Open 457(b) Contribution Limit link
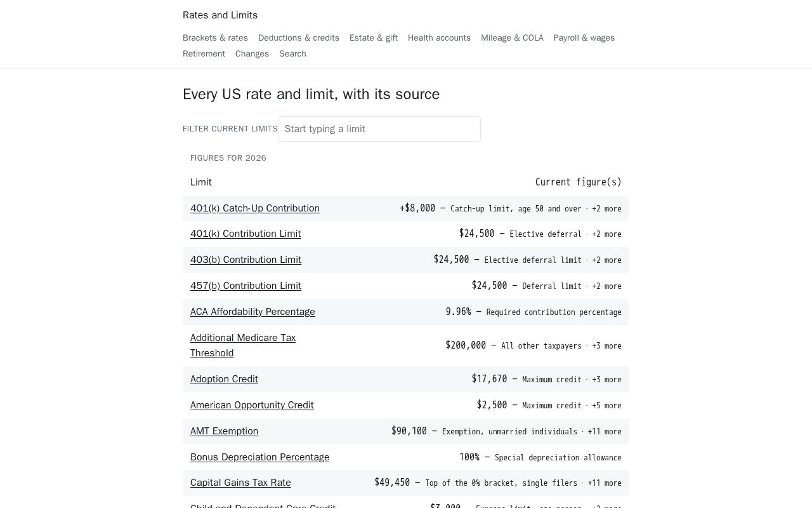812x508 pixels. [246, 286]
